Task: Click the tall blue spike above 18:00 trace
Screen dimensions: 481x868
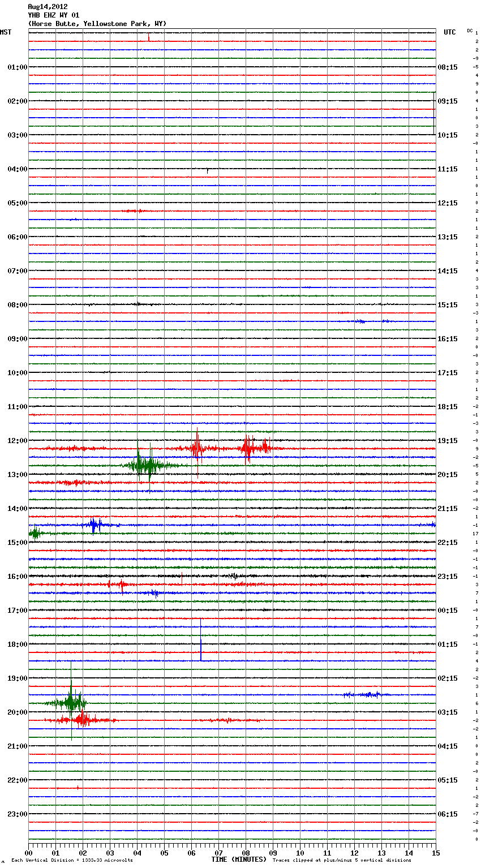Action: [201, 639]
